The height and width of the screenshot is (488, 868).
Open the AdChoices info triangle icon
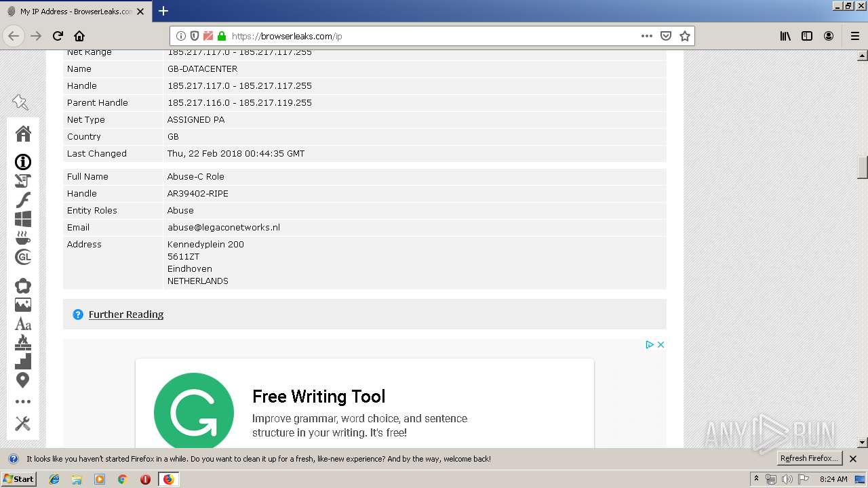click(x=649, y=345)
